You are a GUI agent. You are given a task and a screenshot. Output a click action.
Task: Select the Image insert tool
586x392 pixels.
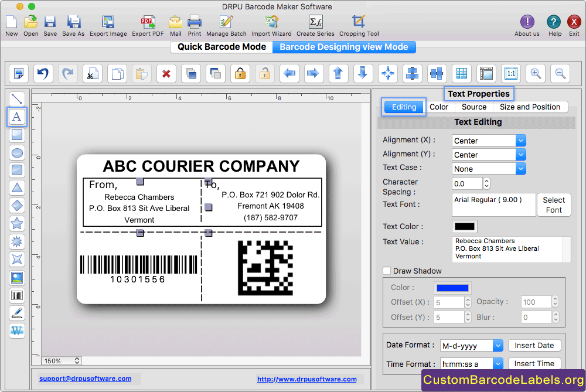(x=17, y=278)
